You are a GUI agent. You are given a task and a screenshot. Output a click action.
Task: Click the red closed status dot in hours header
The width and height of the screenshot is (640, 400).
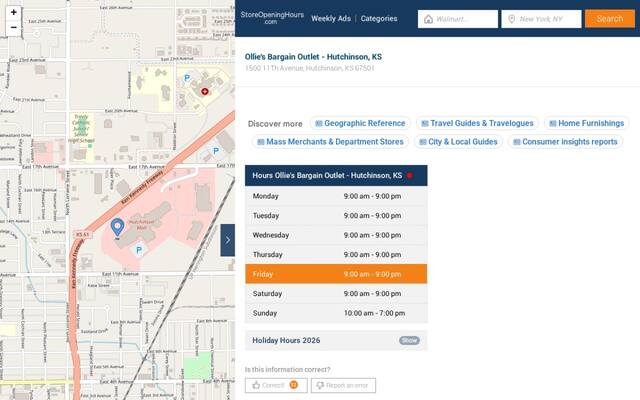(x=409, y=176)
